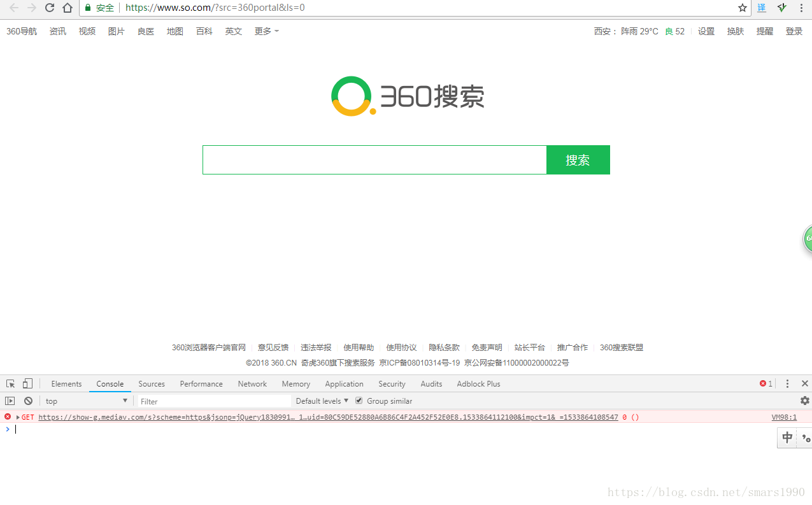Focus the 360 search input box
The height and width of the screenshot is (505, 812).
tap(374, 160)
